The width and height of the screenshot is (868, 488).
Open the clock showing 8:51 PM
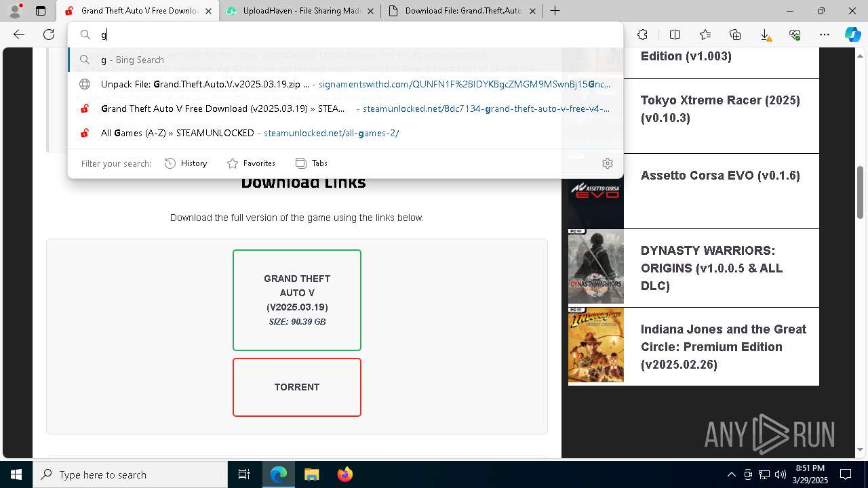click(810, 474)
